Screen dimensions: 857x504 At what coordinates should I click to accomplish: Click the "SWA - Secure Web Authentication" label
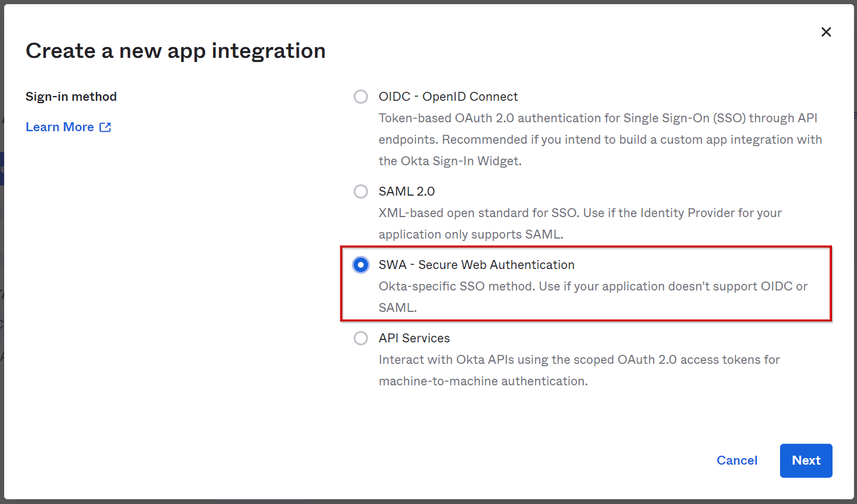tap(477, 265)
